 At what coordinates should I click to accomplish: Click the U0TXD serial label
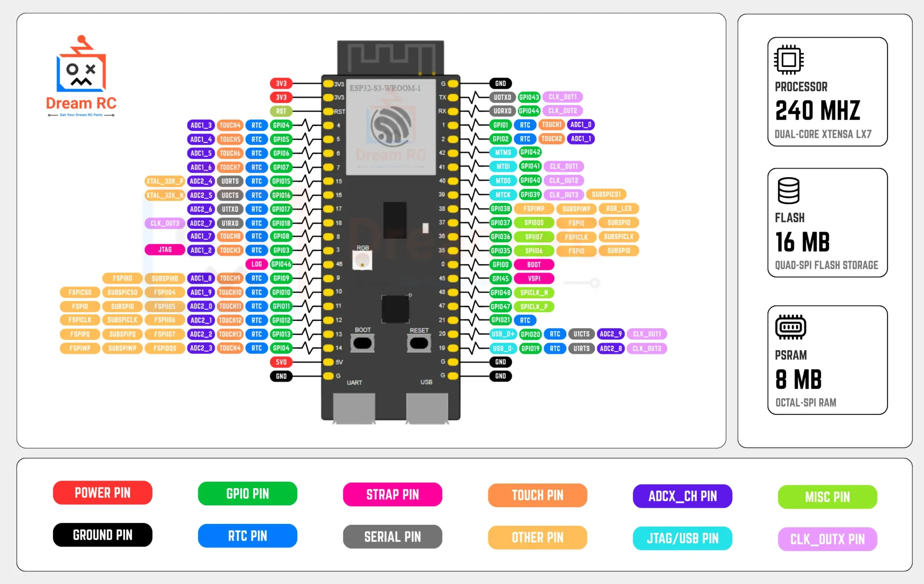[502, 97]
